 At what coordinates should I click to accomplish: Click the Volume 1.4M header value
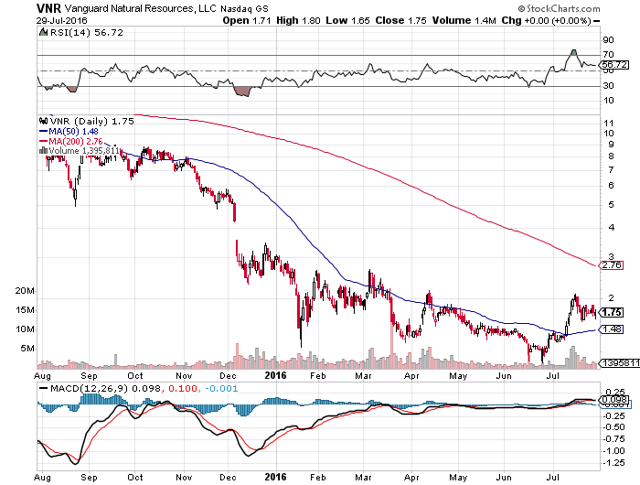[x=464, y=20]
